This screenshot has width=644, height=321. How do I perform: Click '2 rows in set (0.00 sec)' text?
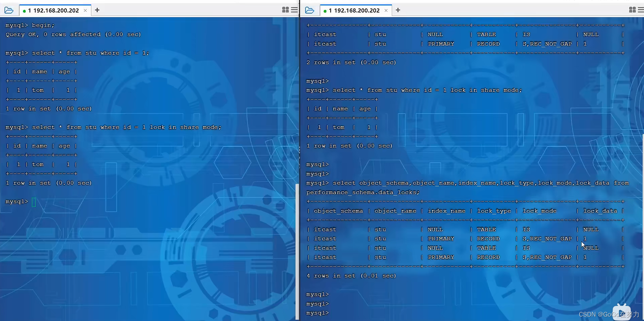point(351,62)
